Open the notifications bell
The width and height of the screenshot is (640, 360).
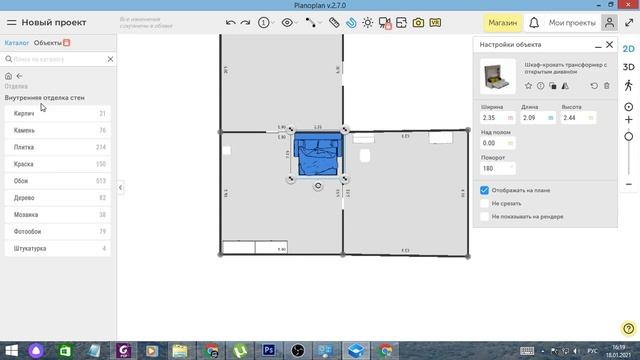(x=534, y=23)
